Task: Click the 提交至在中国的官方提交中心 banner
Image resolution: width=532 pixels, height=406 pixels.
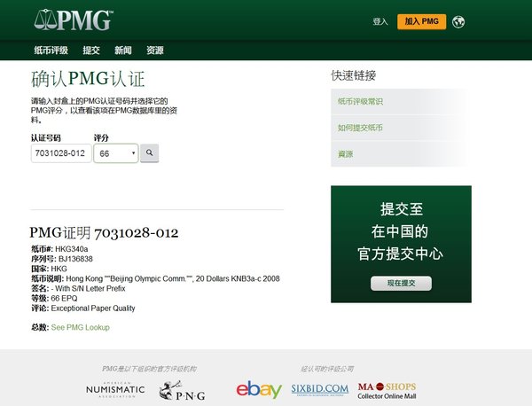Action: pos(401,244)
